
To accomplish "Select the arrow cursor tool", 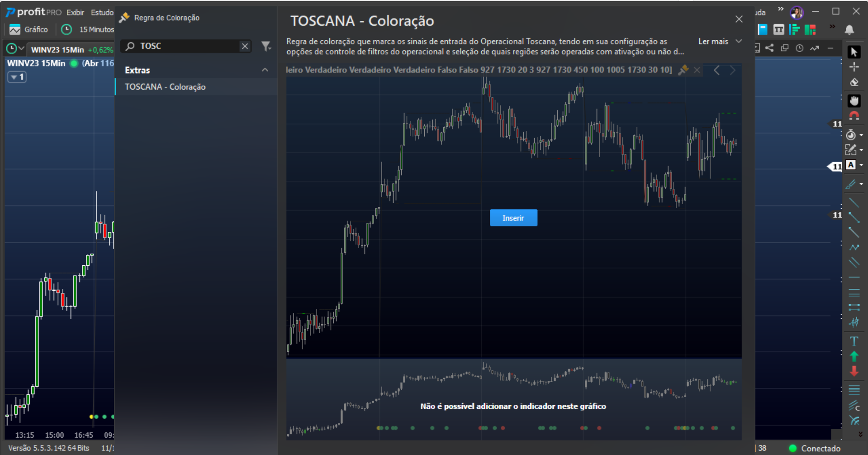I will tap(854, 52).
